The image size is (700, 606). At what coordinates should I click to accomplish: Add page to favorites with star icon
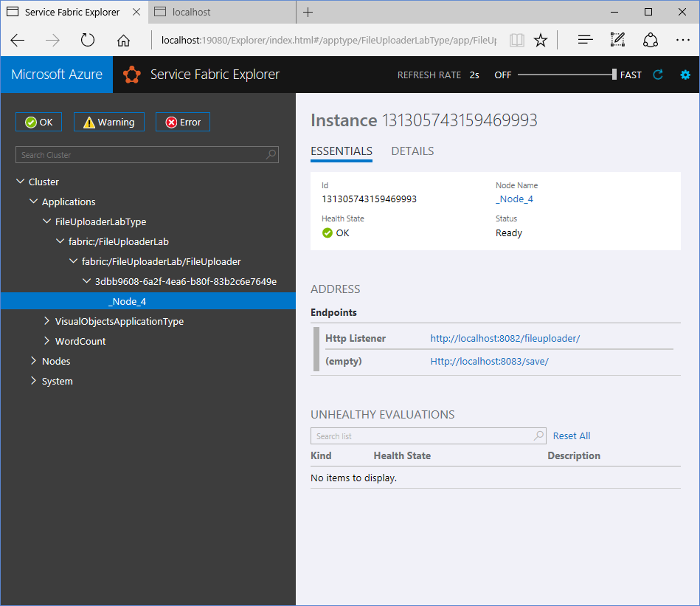(541, 41)
